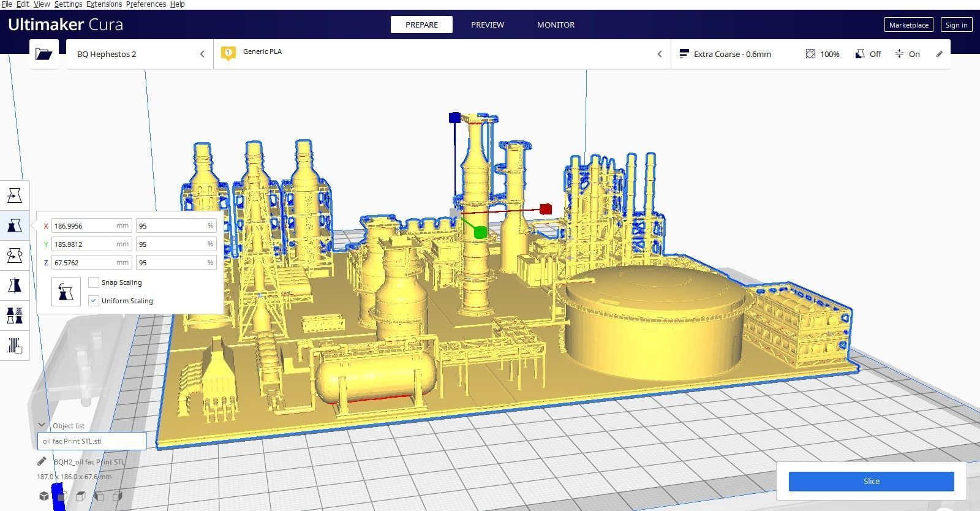Select the Support Blocker tool
The width and height of the screenshot is (980, 511).
pyautogui.click(x=15, y=346)
